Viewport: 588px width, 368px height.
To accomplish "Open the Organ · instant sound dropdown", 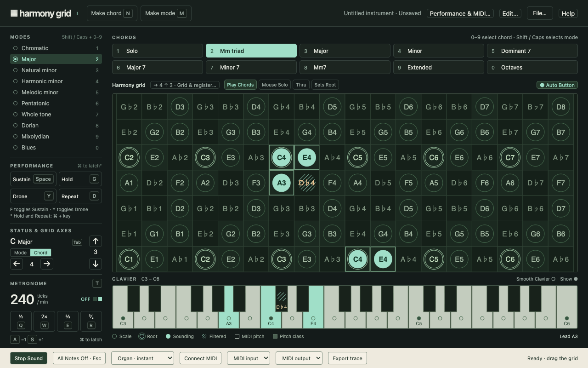I will click(x=142, y=358).
